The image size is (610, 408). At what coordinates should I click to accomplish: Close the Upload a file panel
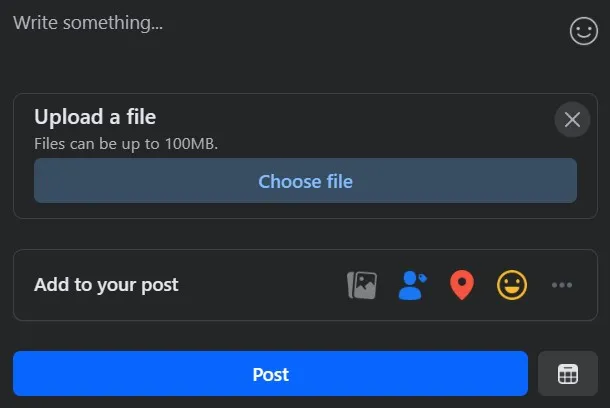click(572, 120)
